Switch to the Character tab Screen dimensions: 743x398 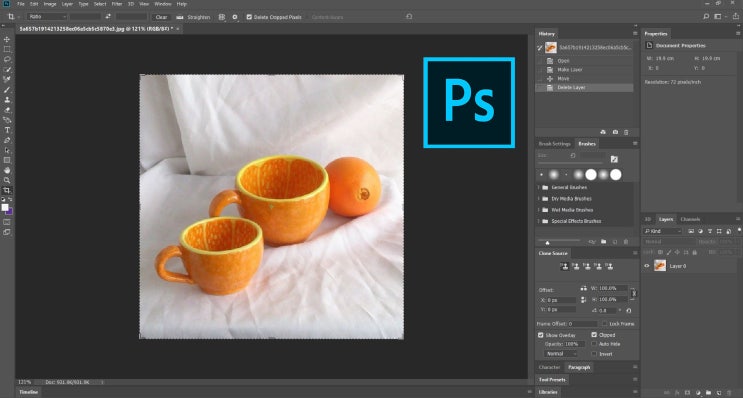[549, 367]
